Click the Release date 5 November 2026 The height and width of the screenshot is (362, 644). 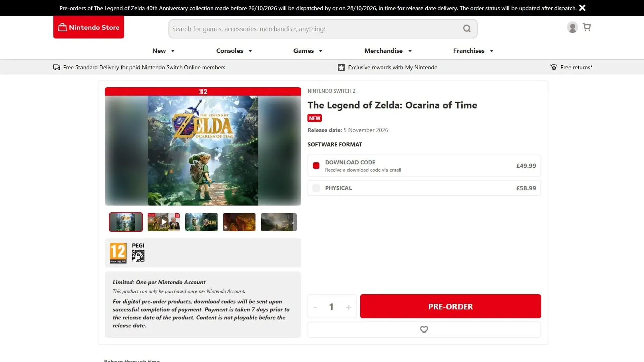click(348, 130)
